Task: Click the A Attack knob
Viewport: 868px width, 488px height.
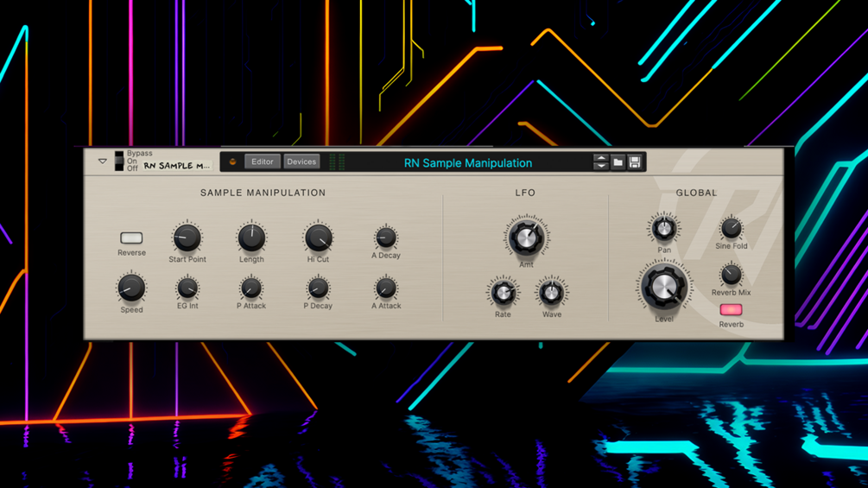Action: [x=386, y=288]
